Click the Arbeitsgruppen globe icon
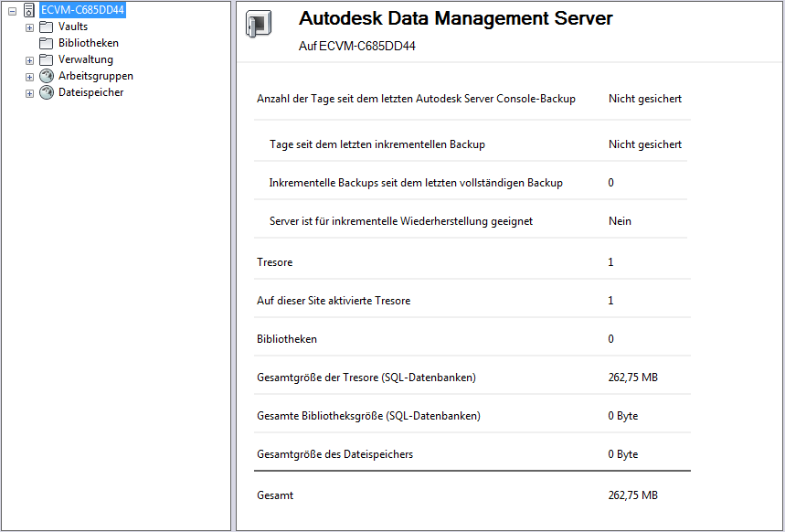 pyautogui.click(x=47, y=76)
